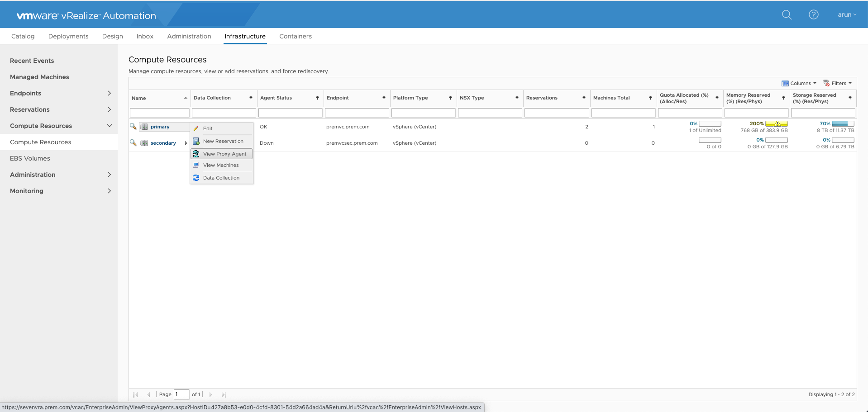Open the Columns dropdown
Image resolution: width=868 pixels, height=412 pixels.
pos(799,83)
